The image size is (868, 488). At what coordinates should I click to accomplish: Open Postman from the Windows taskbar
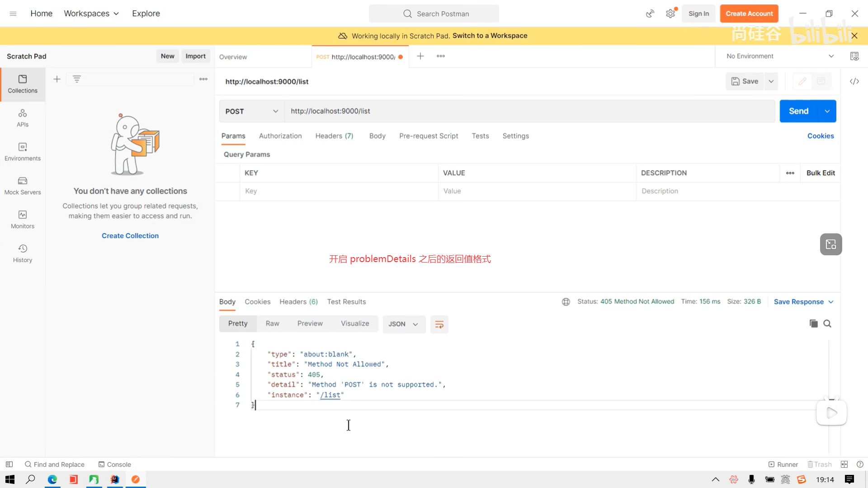click(x=136, y=479)
